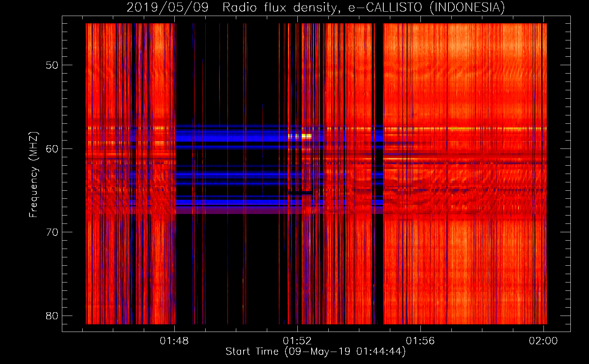Select the 02:00 time tick label

pyautogui.click(x=543, y=341)
